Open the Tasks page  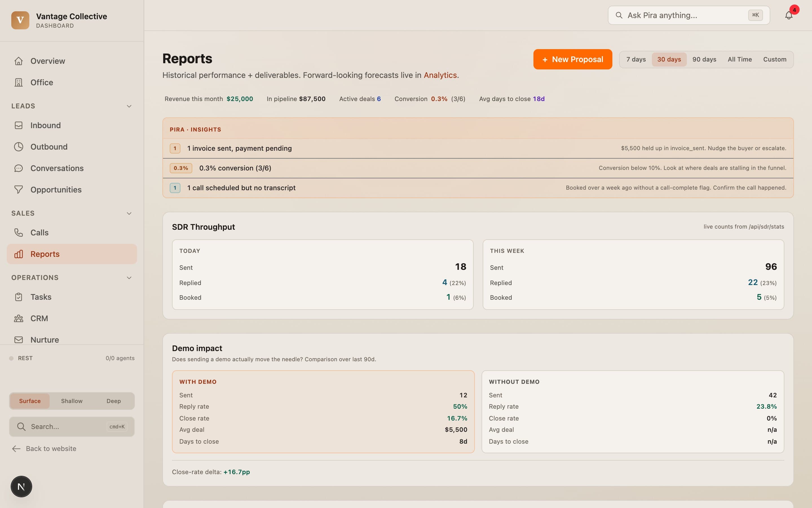click(x=72, y=297)
